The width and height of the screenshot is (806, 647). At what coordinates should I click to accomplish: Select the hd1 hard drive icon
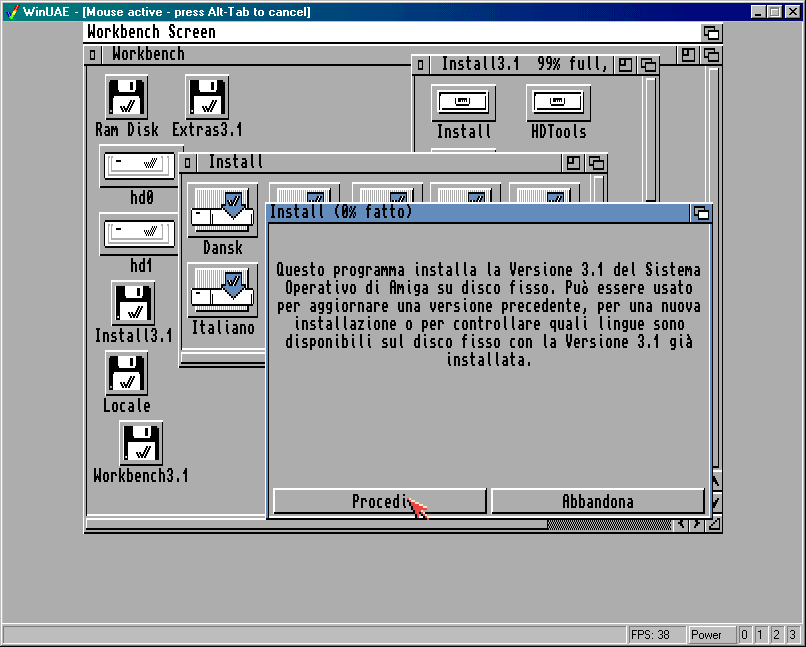click(139, 234)
